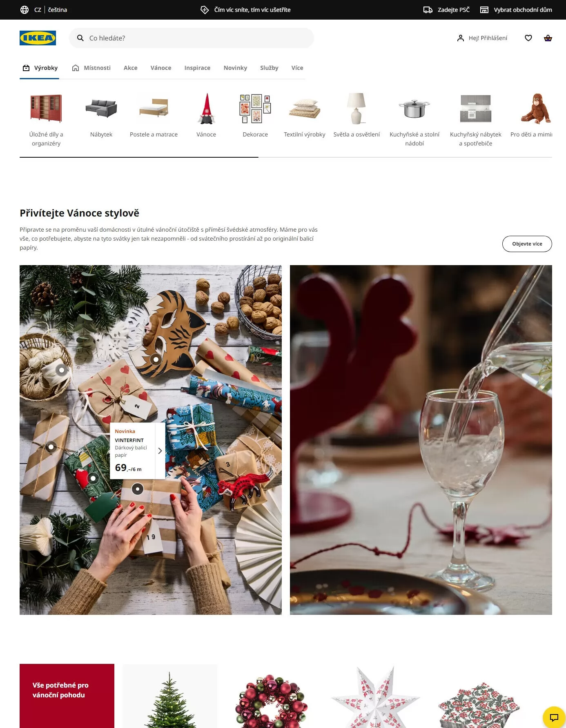This screenshot has height=728, width=566.
Task: Click the hotspot dot on the tiger mask
Action: coord(156,360)
